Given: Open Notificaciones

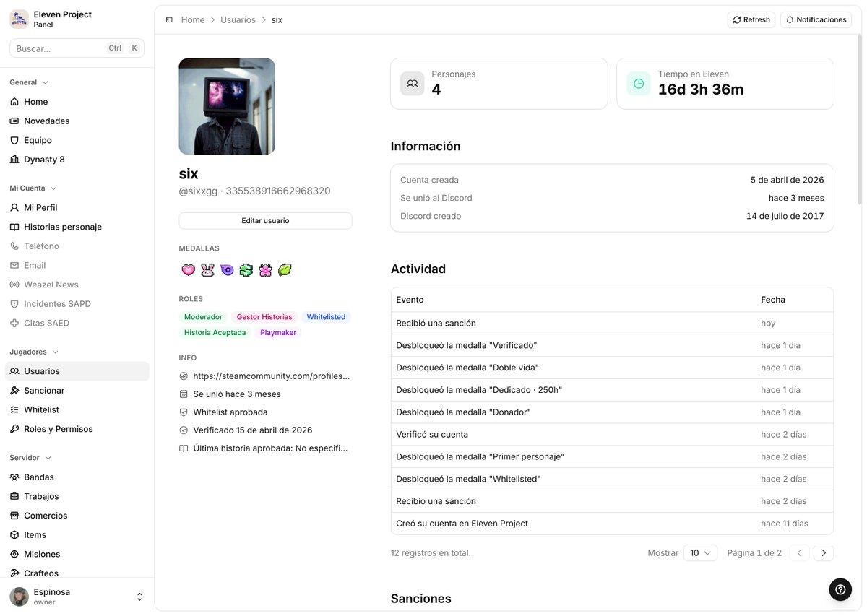Looking at the screenshot, I should 816,20.
